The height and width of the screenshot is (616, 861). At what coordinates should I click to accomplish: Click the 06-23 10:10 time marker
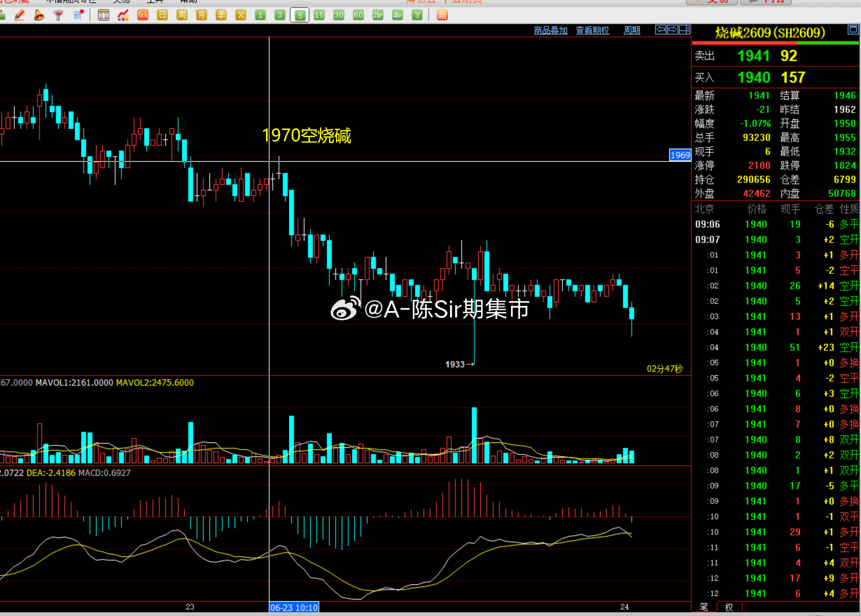pyautogui.click(x=294, y=608)
